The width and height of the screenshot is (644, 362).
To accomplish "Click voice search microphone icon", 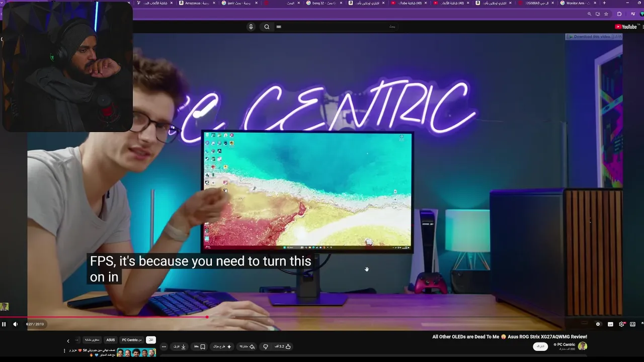I will pyautogui.click(x=251, y=27).
